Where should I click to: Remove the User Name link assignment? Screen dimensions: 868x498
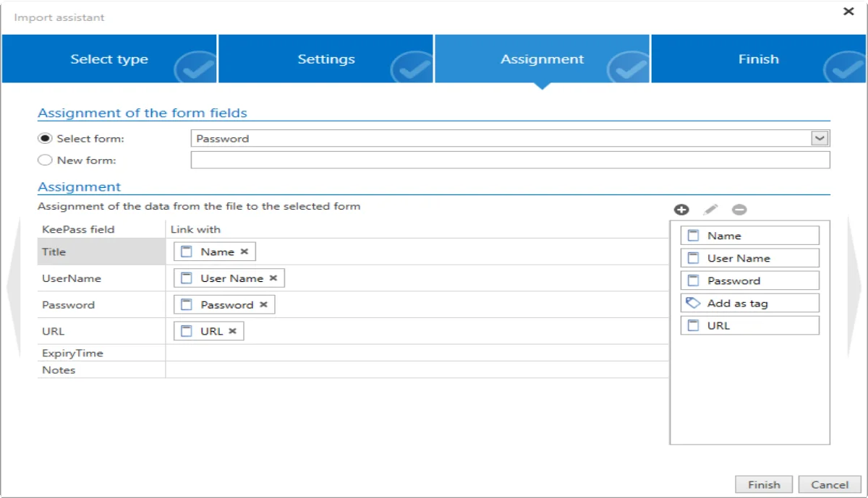(273, 278)
